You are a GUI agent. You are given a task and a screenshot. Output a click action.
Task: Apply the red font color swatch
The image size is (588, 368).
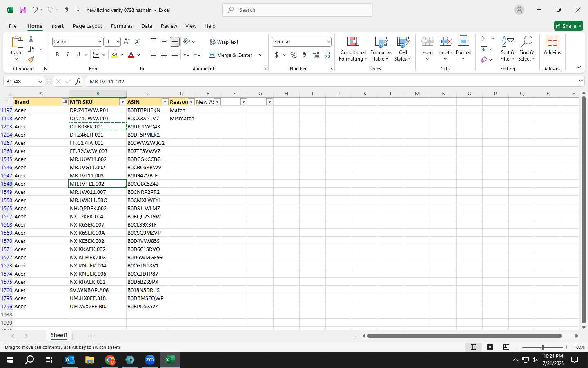[x=131, y=55]
